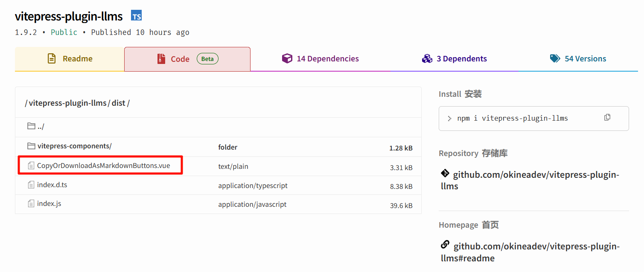
Task: Open the index.d.ts file
Action: pyautogui.click(x=52, y=185)
